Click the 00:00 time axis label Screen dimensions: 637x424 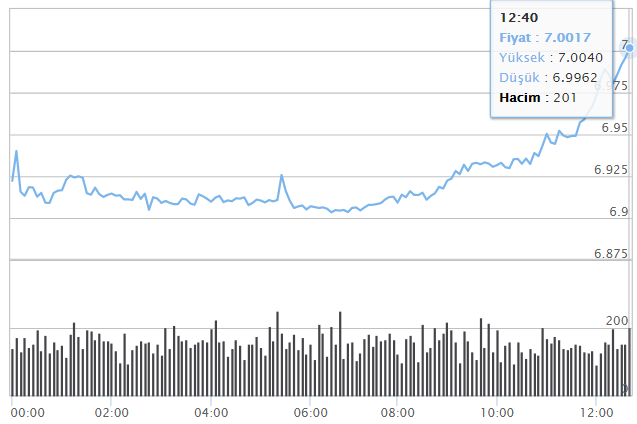coord(27,412)
